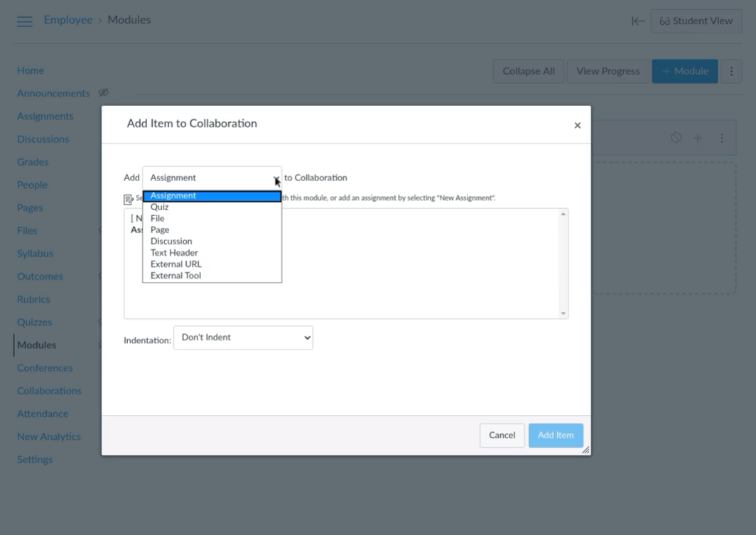The width and height of the screenshot is (756, 535).
Task: Close the Add Item dialog
Action: [577, 126]
